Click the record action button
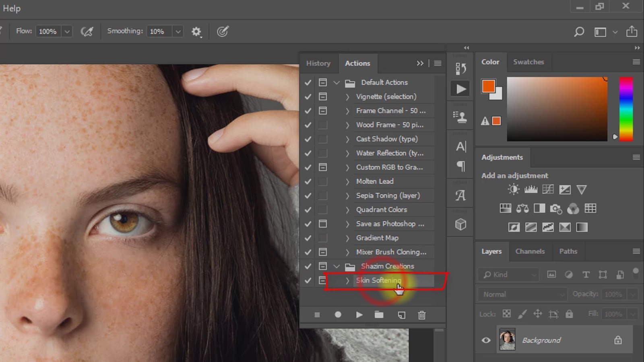The width and height of the screenshot is (644, 362). (338, 315)
